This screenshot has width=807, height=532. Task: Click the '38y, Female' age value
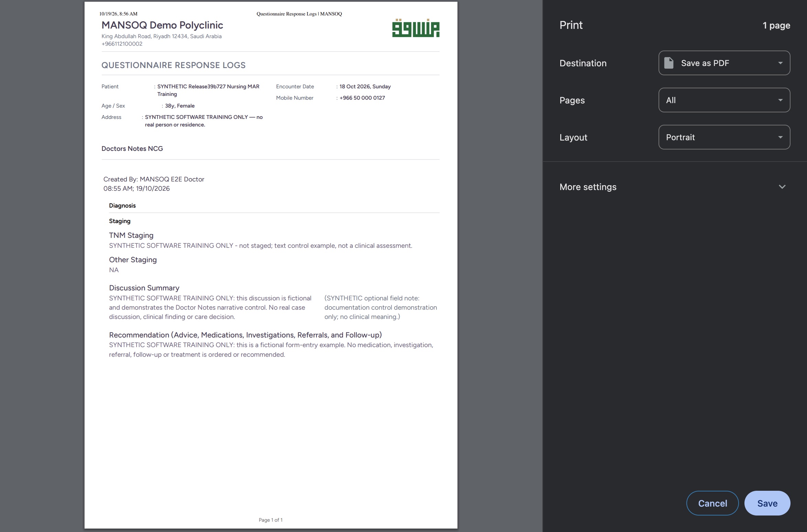click(180, 106)
